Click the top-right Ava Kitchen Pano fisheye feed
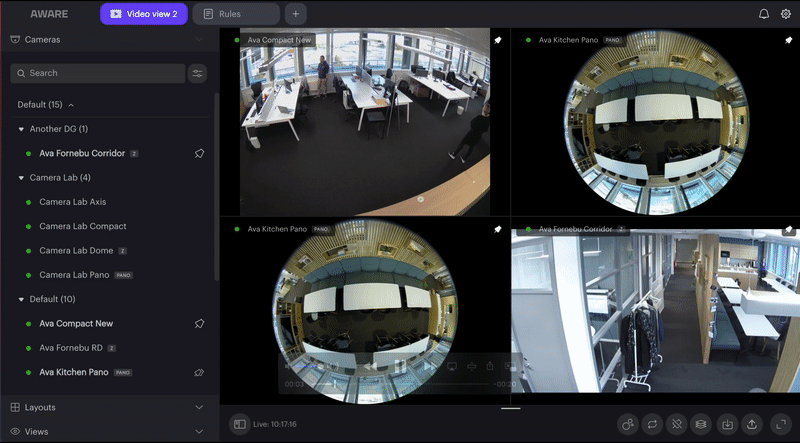Viewport: 800px width, 443px height. click(656, 122)
